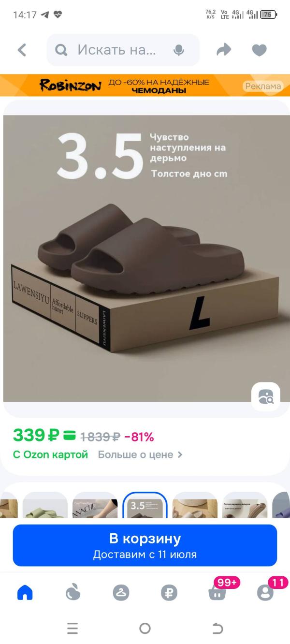The width and height of the screenshot is (290, 644).
Task: Open the cart tab with the 99+ badge
Action: [218, 592]
